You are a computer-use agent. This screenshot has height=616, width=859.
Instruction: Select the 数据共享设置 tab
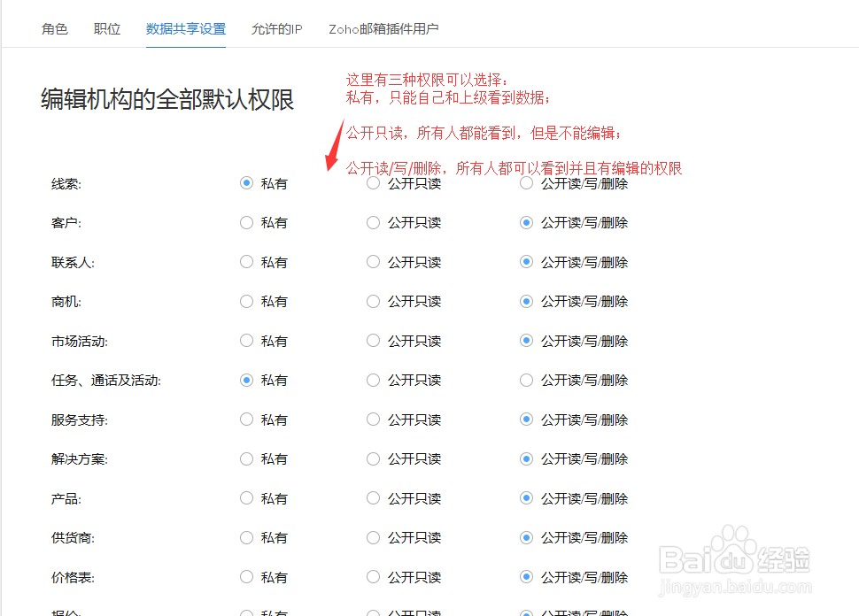click(186, 29)
